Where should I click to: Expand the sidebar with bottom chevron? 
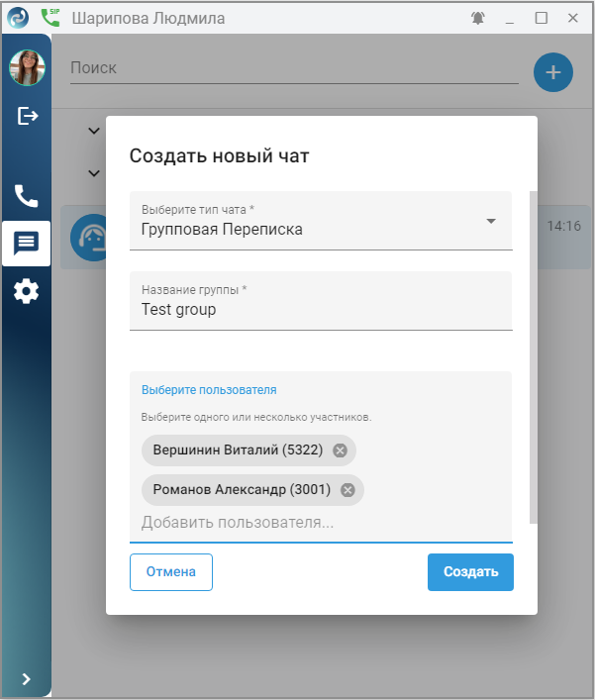click(x=27, y=679)
